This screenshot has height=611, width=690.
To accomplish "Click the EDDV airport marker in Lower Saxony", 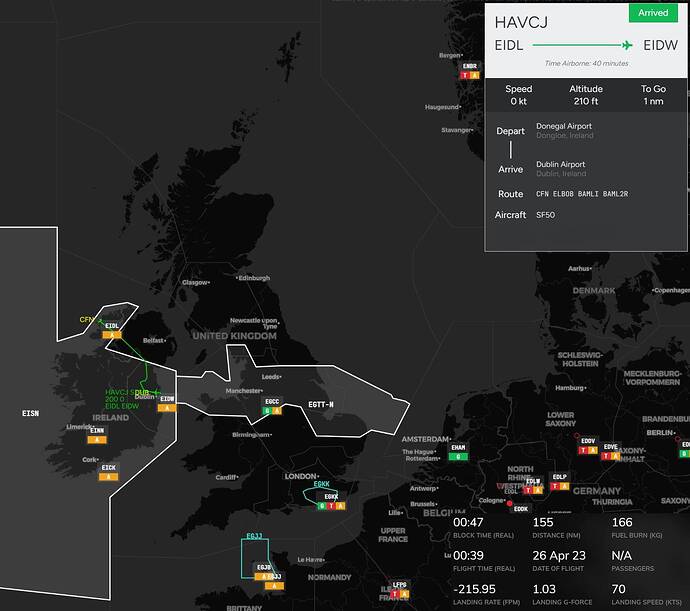I will point(587,441).
